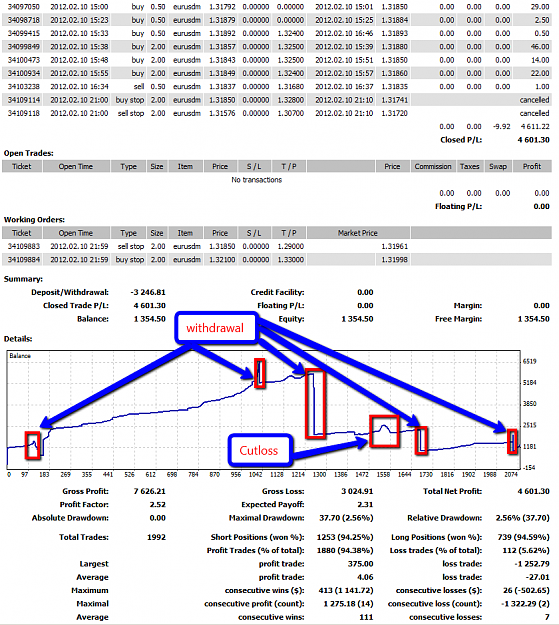559x625 pixels.
Task: Click cancelled status in buy stop 34109114 row
Action: click(x=534, y=100)
